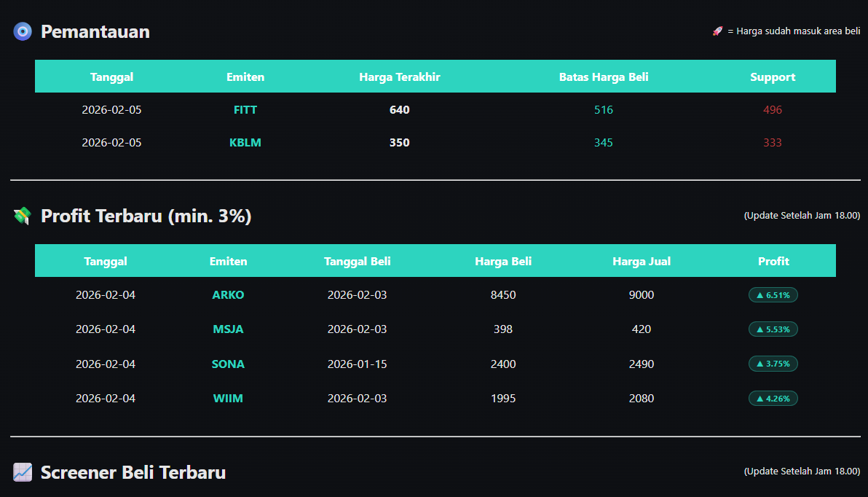Click the 3.75% profit badge
The image size is (868, 497).
pos(773,364)
